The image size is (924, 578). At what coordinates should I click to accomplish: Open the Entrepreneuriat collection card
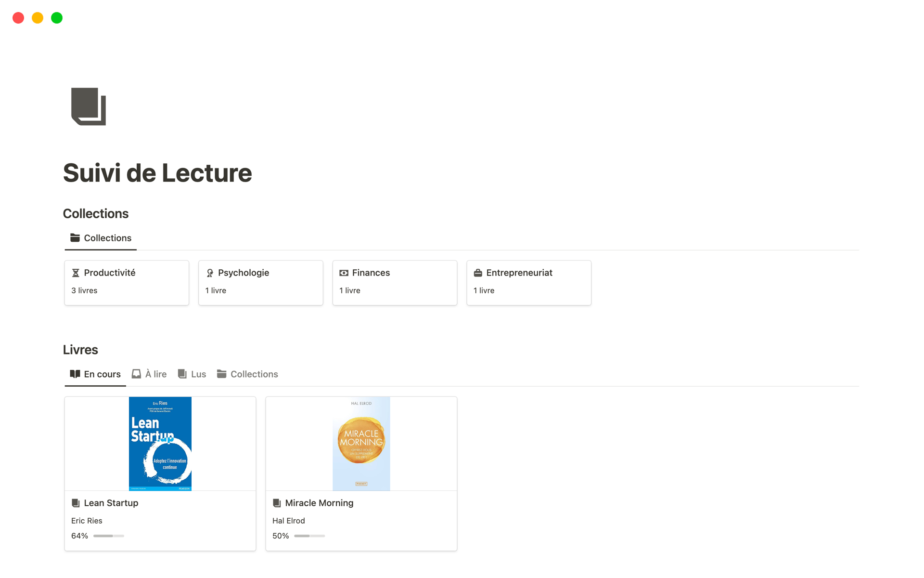[x=528, y=283]
